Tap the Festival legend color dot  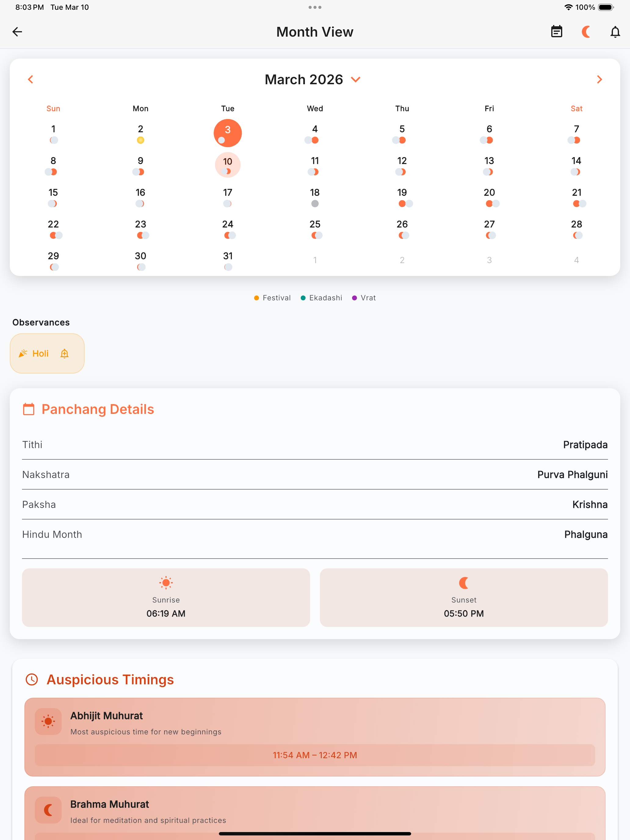(x=257, y=298)
